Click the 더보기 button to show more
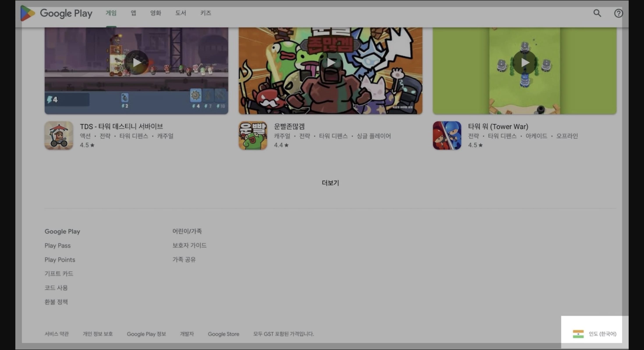Screen dimensions: 644x350 pos(330,183)
